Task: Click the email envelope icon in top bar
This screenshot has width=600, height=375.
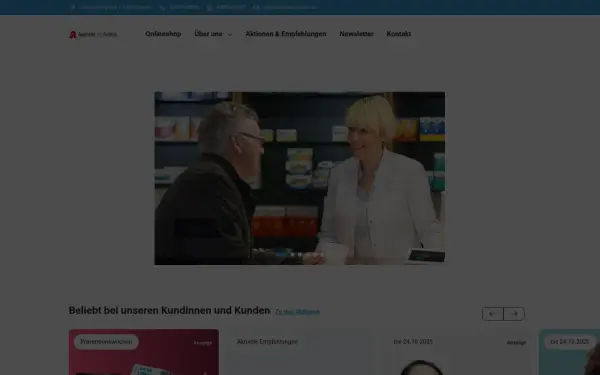Action: pos(256,7)
